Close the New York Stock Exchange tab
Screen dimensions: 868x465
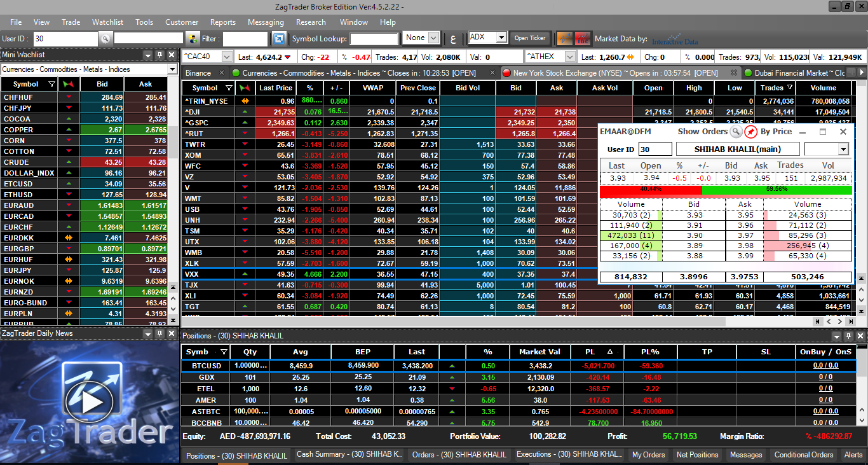click(x=733, y=73)
